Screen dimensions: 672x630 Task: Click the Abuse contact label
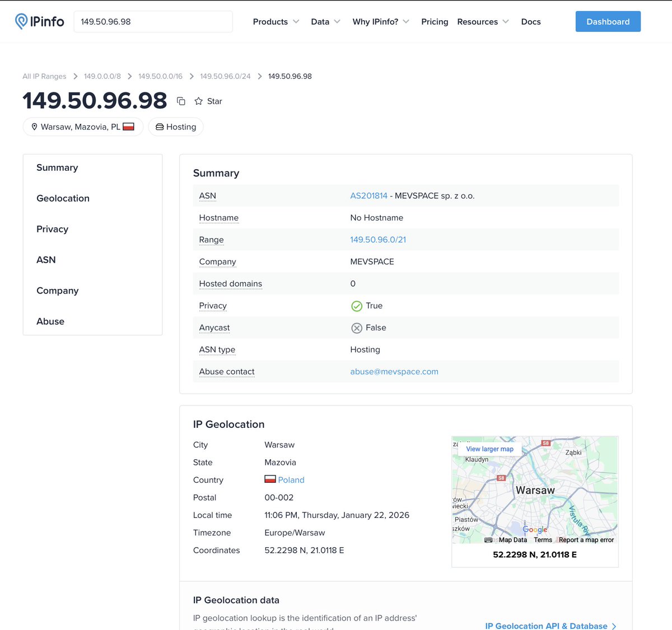(x=227, y=371)
